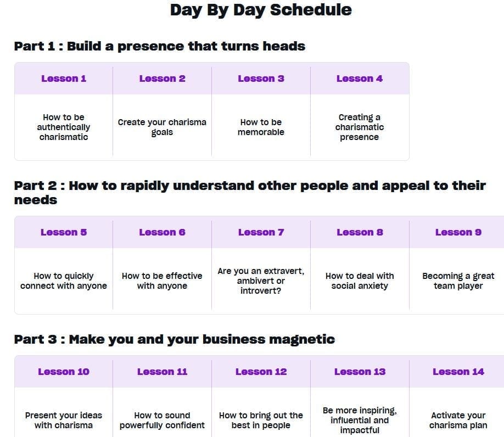Click 'How to be memorable' lesson
The height and width of the screenshot is (437, 504).
(x=261, y=127)
